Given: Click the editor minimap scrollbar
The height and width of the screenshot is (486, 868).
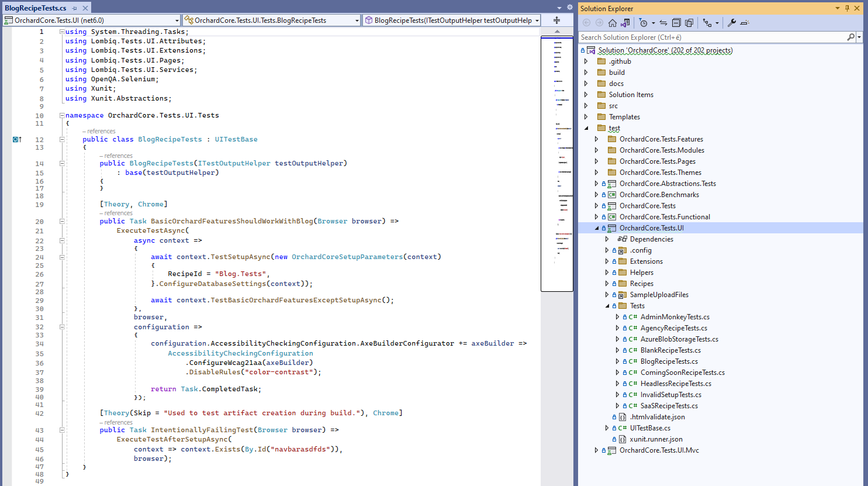Looking at the screenshot, I should coord(556,164).
